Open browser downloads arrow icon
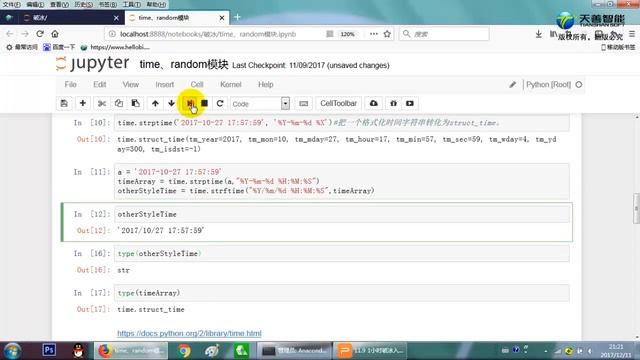The height and width of the screenshot is (360, 640). 539,34
